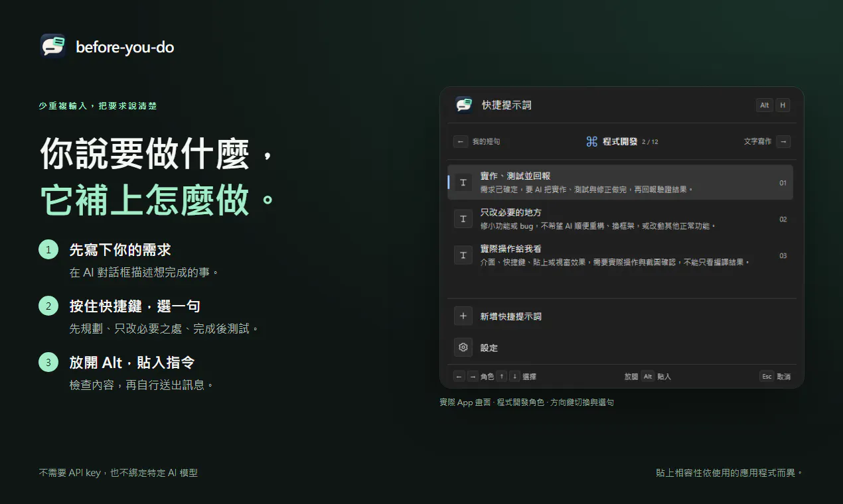843x504 pixels.
Task: Select the 實作、測試並回報 prompt
Action: coord(620,182)
